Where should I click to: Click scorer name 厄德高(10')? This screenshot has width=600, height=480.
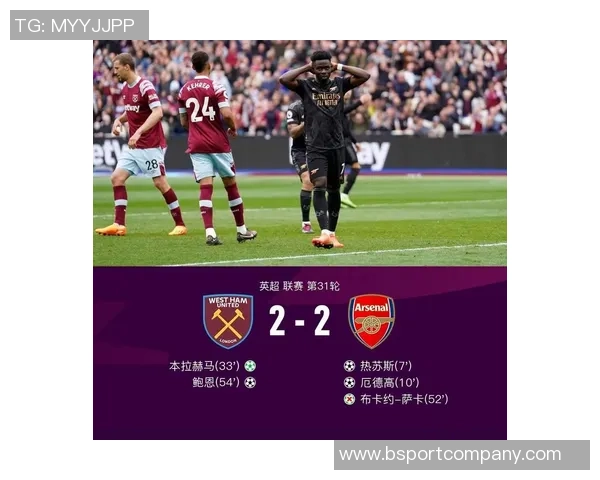coord(390,382)
